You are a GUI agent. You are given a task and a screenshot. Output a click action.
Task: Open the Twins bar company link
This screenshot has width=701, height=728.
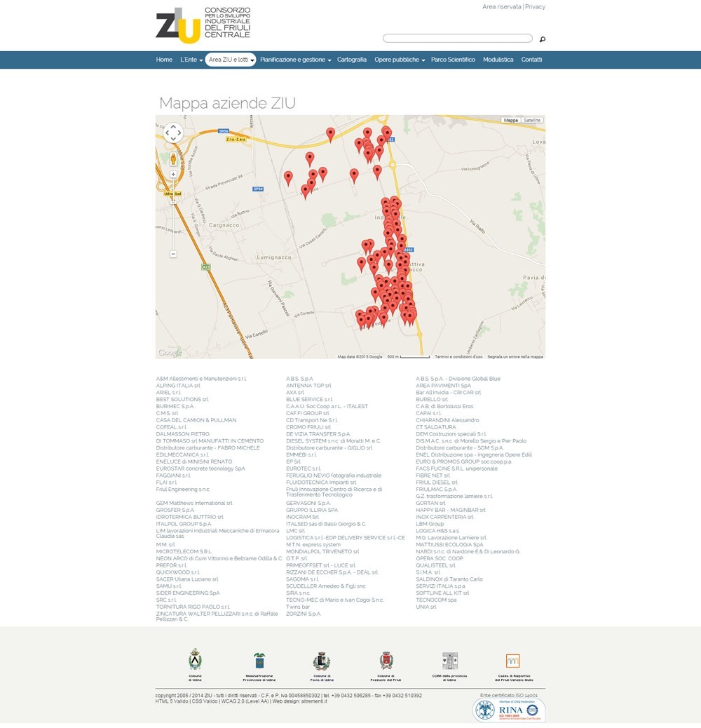[x=298, y=607]
